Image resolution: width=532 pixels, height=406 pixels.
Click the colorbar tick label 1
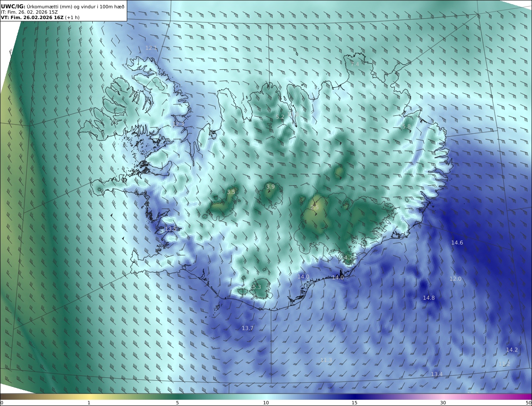click(x=89, y=403)
